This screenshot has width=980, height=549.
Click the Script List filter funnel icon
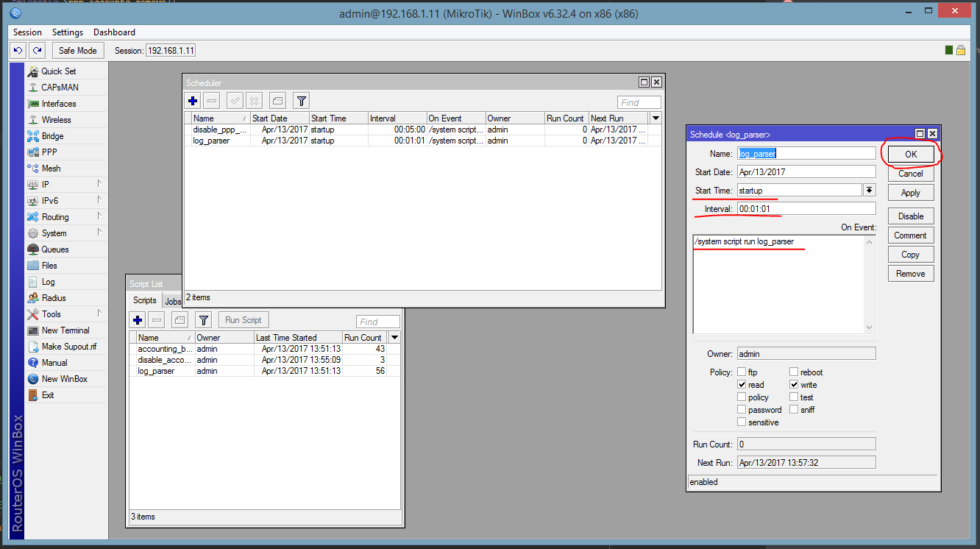click(205, 320)
